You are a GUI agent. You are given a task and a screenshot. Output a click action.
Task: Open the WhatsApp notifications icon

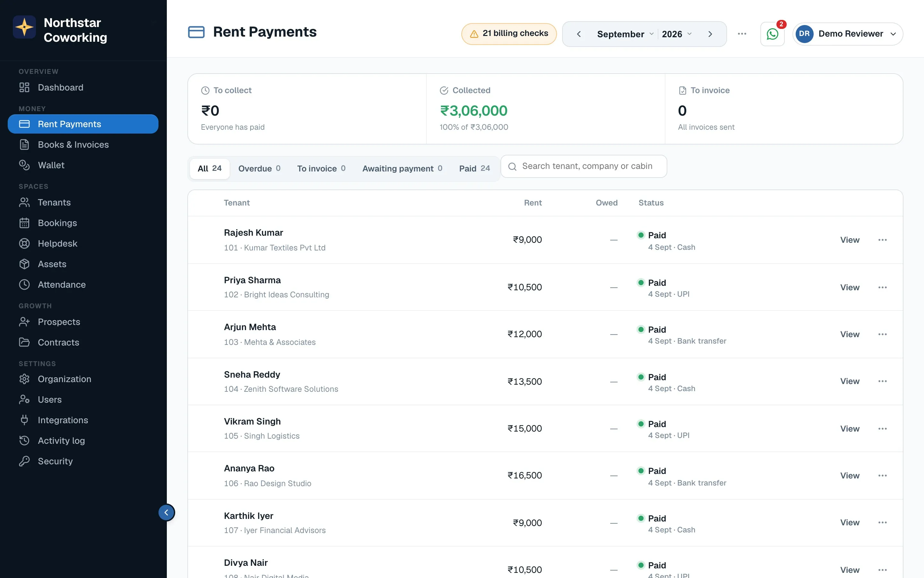coord(772,34)
